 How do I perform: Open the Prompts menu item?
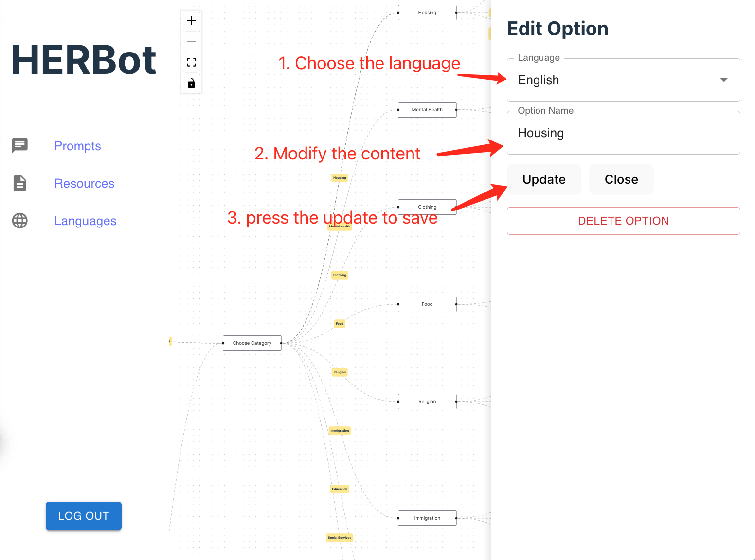pos(78,146)
